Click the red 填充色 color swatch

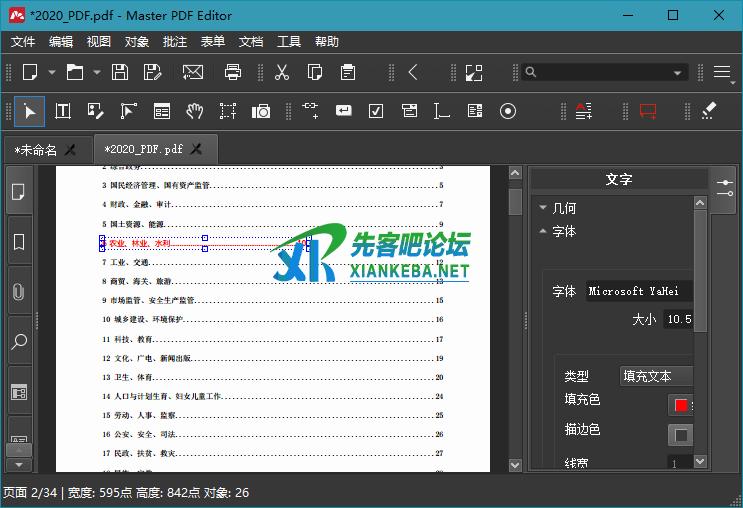point(681,405)
